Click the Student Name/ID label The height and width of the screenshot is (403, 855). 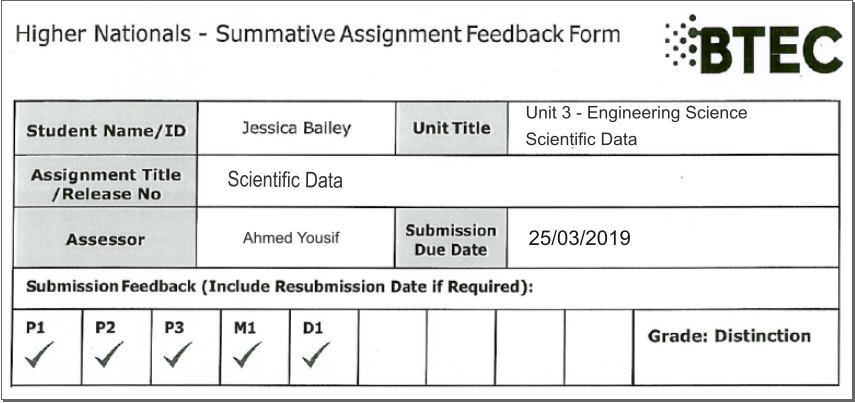click(x=106, y=130)
